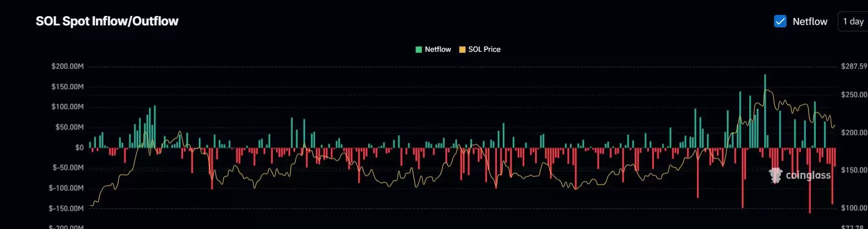Click the $287.59 right price axis label
Image resolution: width=868 pixels, height=229 pixels.
(x=854, y=66)
